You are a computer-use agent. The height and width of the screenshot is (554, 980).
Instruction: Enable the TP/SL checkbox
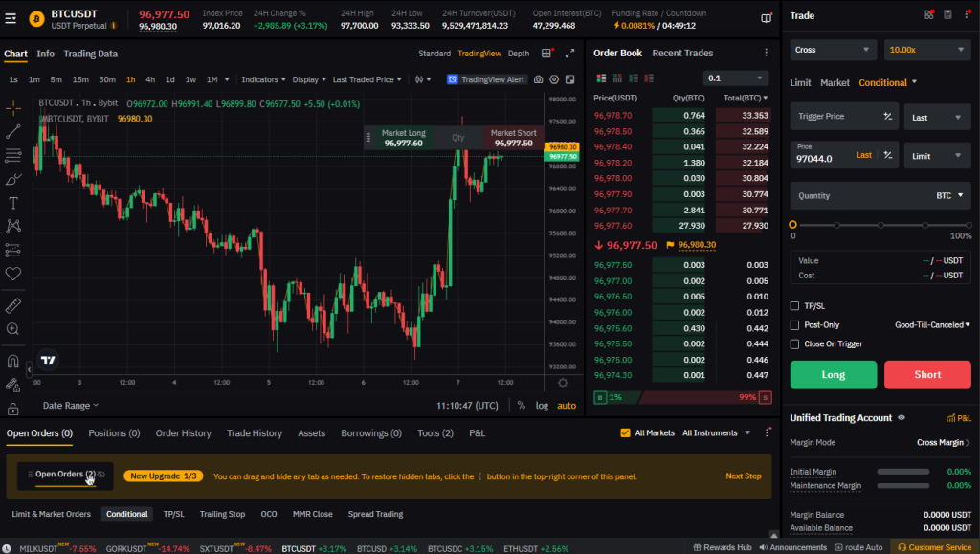pos(795,306)
